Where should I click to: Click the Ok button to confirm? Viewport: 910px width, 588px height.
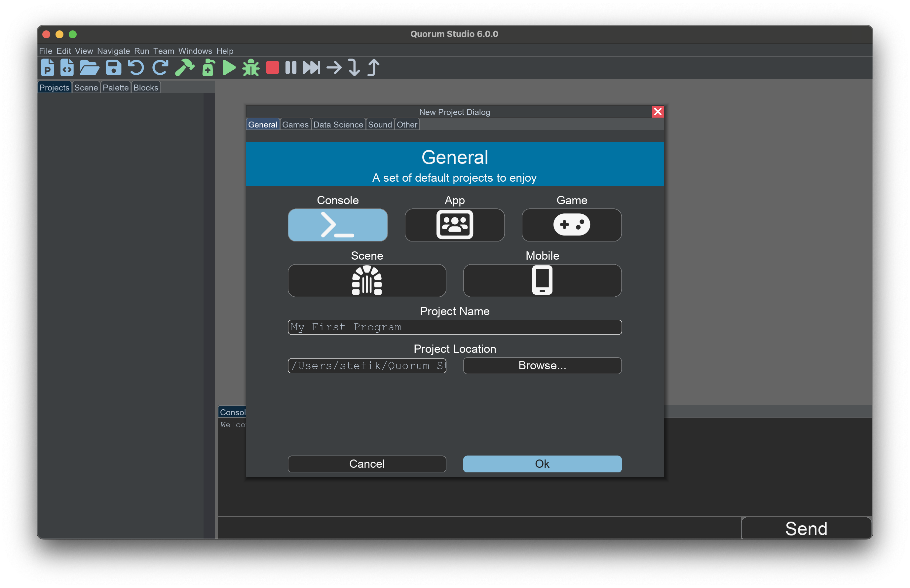tap(542, 463)
